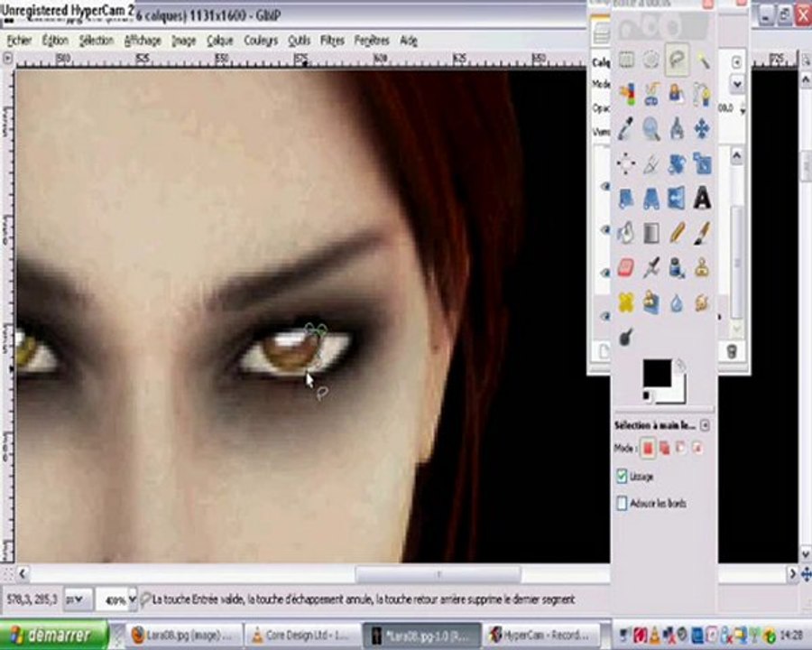
Task: Open the zoom percentage dropdown
Action: coord(132,599)
